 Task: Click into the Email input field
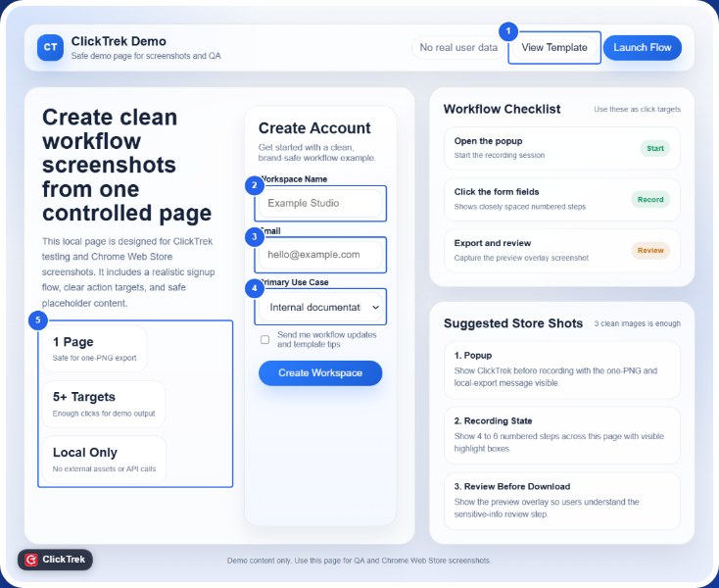click(320, 255)
